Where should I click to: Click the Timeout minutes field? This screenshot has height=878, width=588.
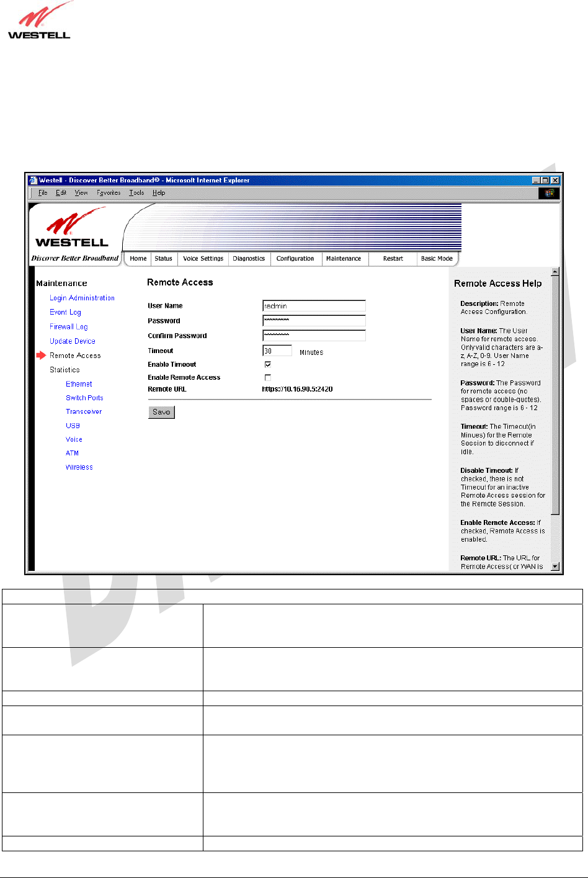pyautogui.click(x=277, y=351)
